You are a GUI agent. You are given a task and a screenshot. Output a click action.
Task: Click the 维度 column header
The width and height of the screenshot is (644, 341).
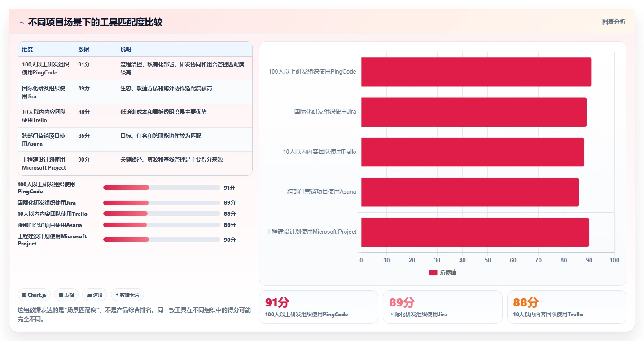27,49
